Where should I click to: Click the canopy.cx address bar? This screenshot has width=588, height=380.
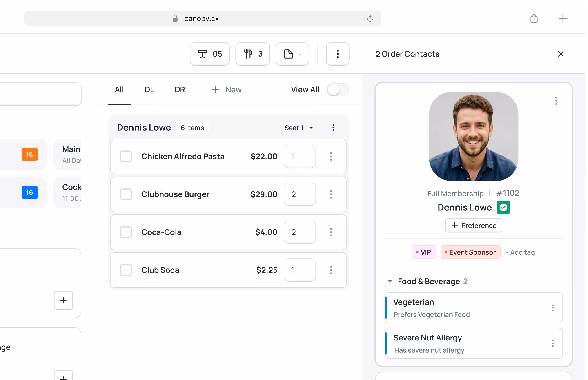click(x=203, y=18)
